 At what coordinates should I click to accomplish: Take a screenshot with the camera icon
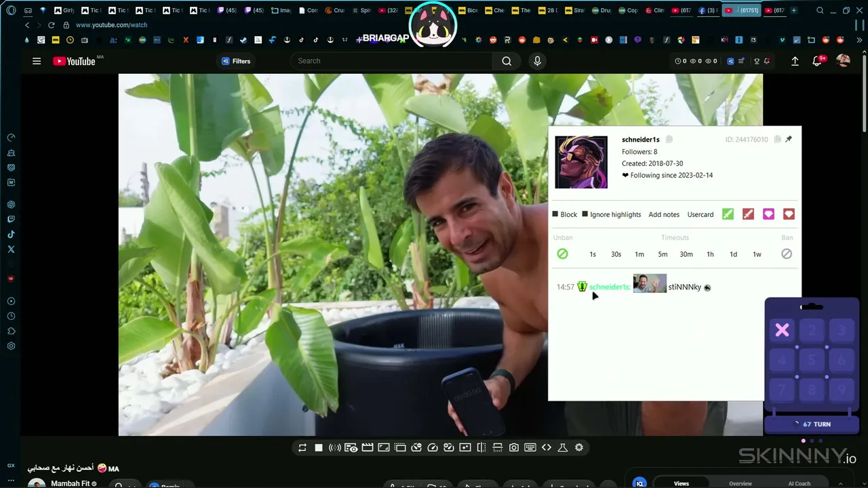pos(514,447)
